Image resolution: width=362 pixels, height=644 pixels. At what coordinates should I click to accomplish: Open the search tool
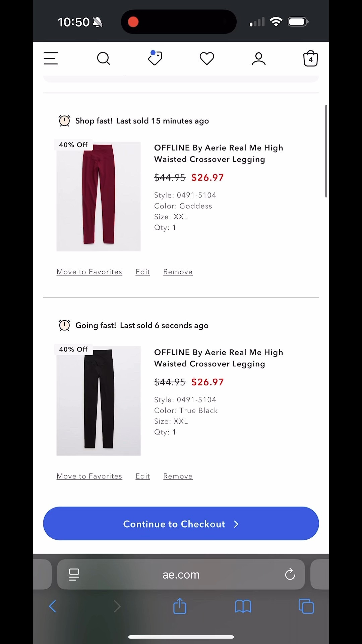103,58
